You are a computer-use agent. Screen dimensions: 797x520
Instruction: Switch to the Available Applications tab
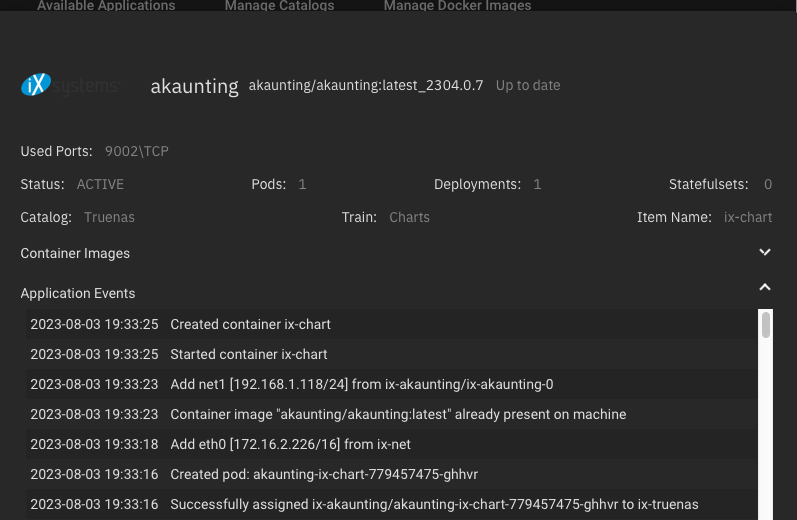click(x=106, y=6)
